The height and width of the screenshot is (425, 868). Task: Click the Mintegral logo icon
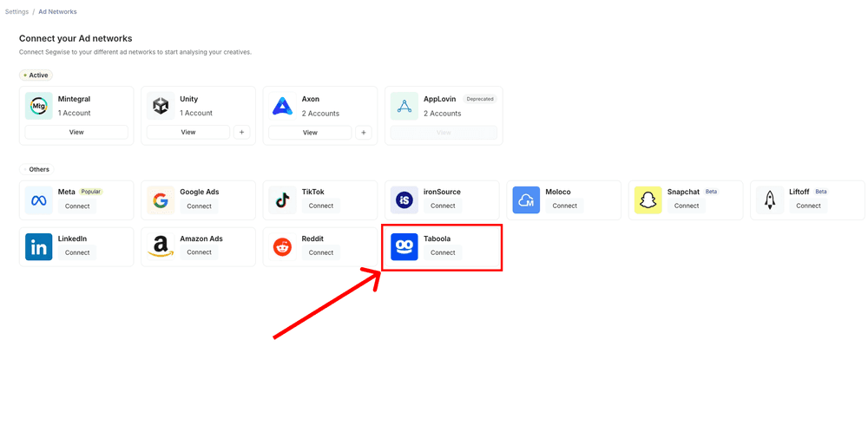(x=39, y=106)
